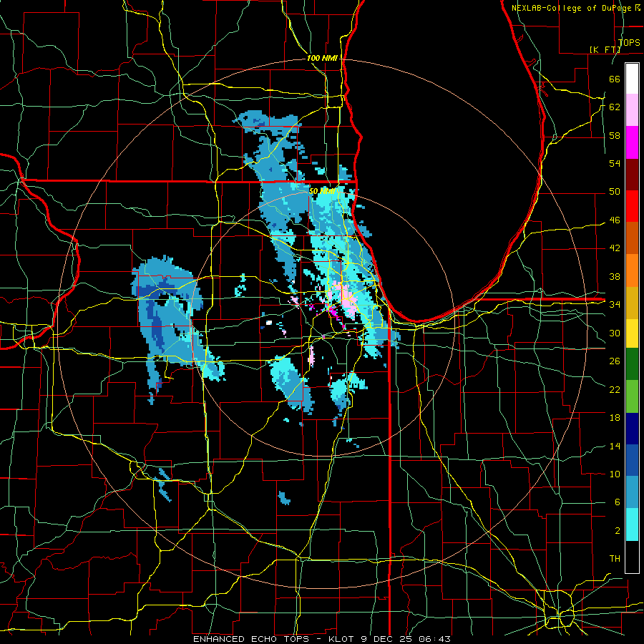Click the "18" legend value

(615, 418)
